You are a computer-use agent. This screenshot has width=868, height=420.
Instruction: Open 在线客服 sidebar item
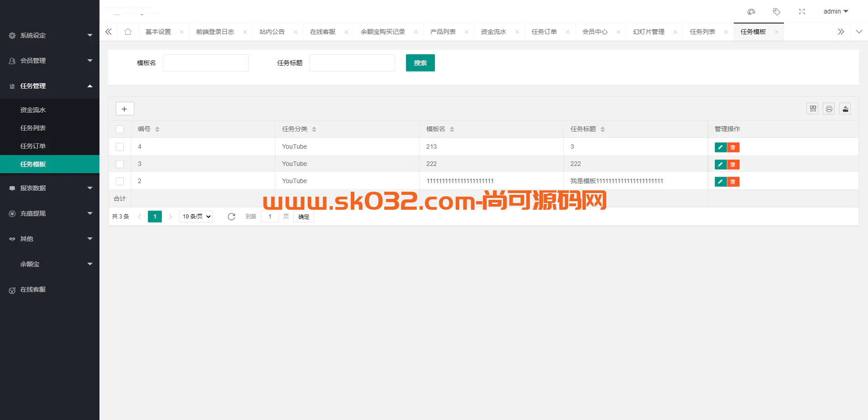click(x=50, y=289)
